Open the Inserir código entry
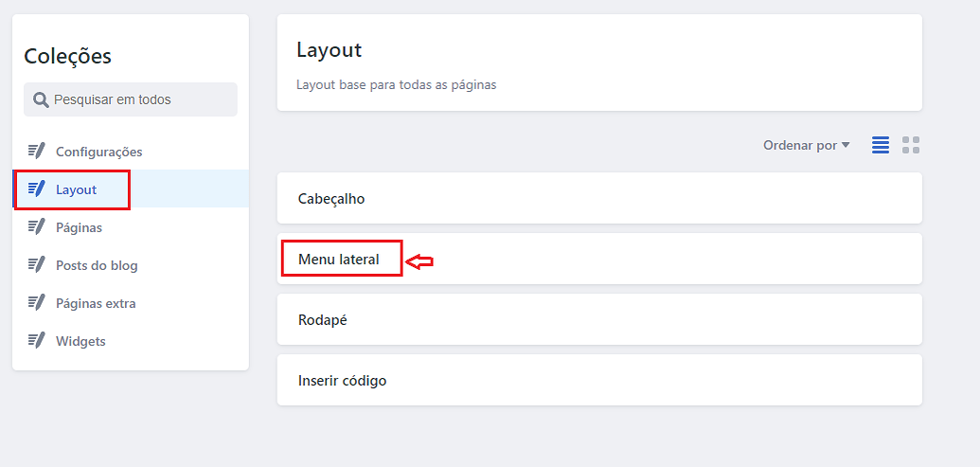The image size is (980, 467). (x=599, y=380)
